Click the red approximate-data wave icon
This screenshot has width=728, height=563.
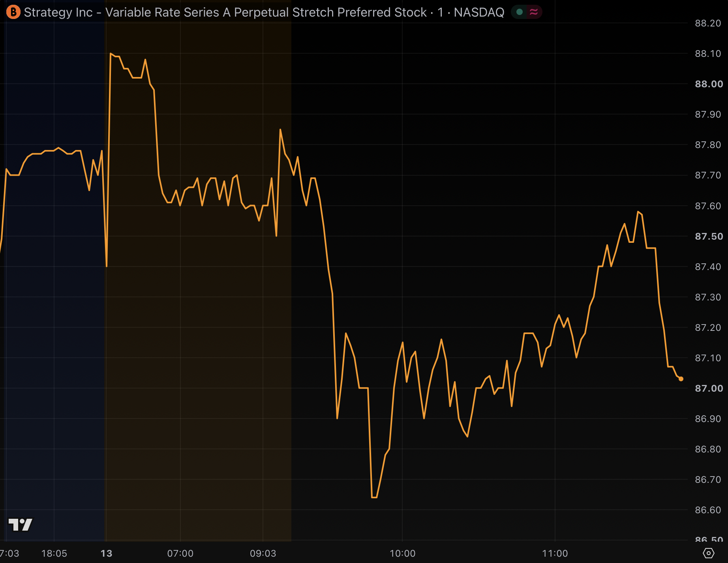click(x=534, y=12)
